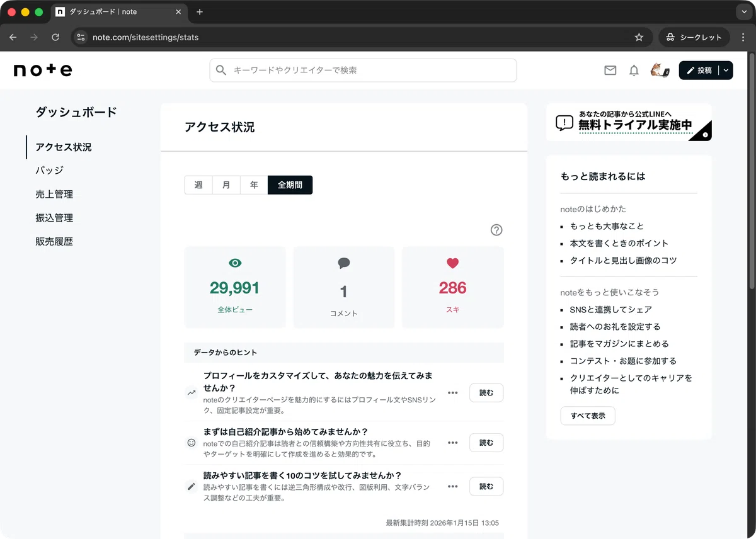Viewport: 756px width, 539px height.
Task: Click the smiley icon beside 自己紹介記事 hint
Action: click(192, 443)
